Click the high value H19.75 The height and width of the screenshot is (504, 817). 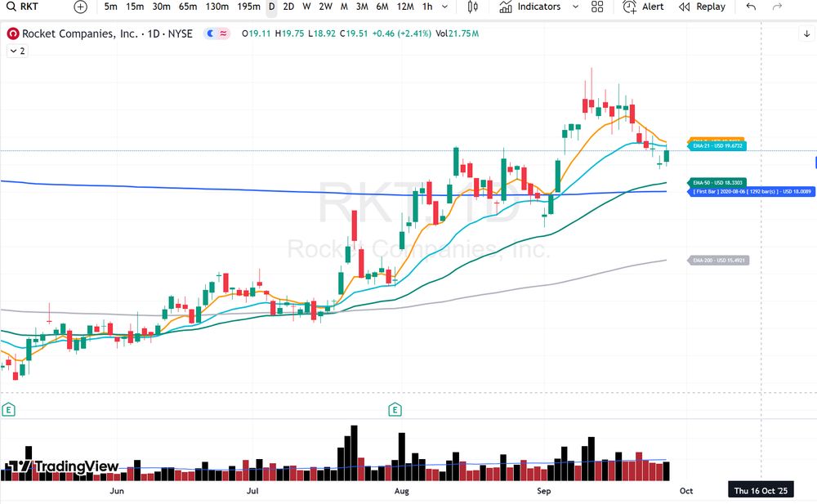click(x=289, y=33)
